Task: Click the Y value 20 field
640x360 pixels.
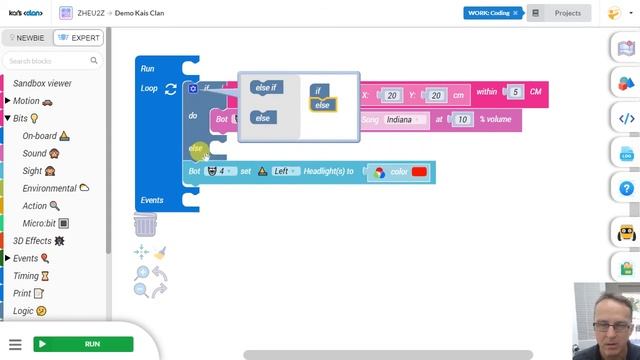Action: coord(436,96)
